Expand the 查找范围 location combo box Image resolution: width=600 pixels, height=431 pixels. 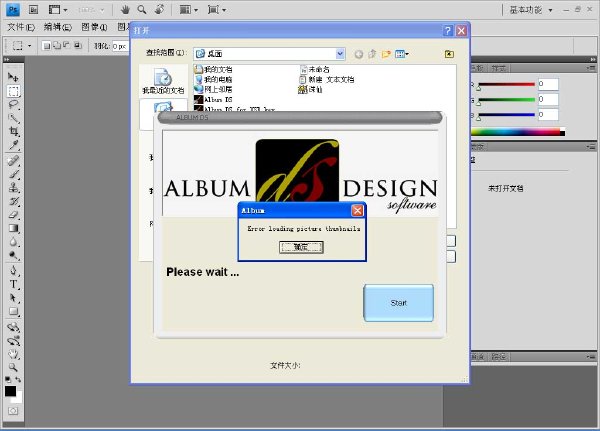340,54
